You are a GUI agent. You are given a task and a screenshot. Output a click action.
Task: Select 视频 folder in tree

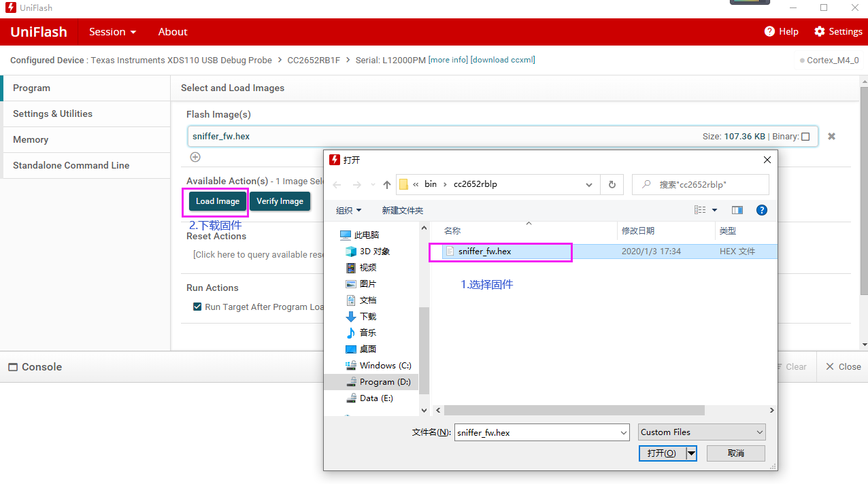(368, 268)
